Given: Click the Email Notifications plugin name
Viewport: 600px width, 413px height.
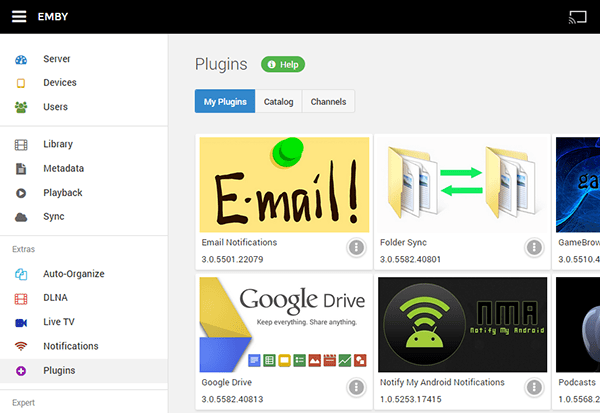Looking at the screenshot, I should pyautogui.click(x=239, y=242).
